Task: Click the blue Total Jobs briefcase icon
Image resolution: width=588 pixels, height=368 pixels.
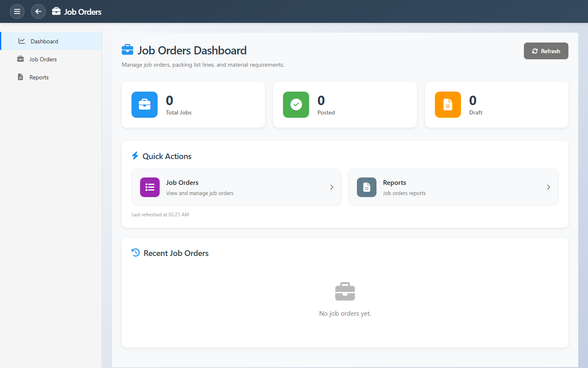Action: click(x=145, y=105)
